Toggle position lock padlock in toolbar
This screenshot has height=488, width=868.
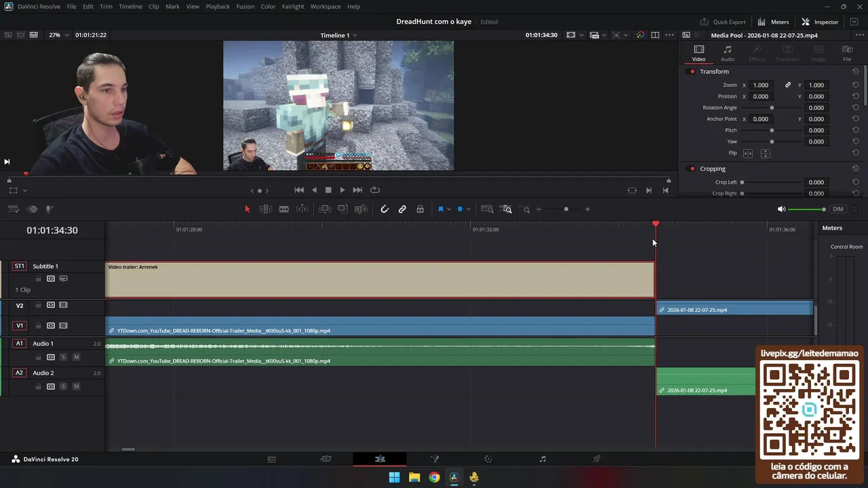[x=420, y=209]
